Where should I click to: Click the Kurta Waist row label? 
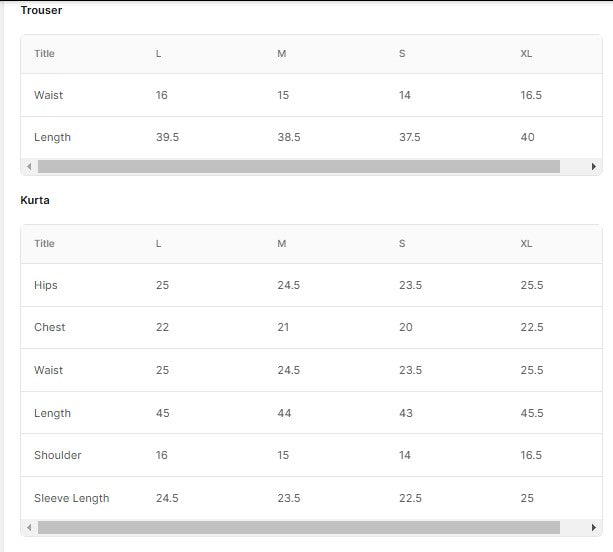point(49,370)
